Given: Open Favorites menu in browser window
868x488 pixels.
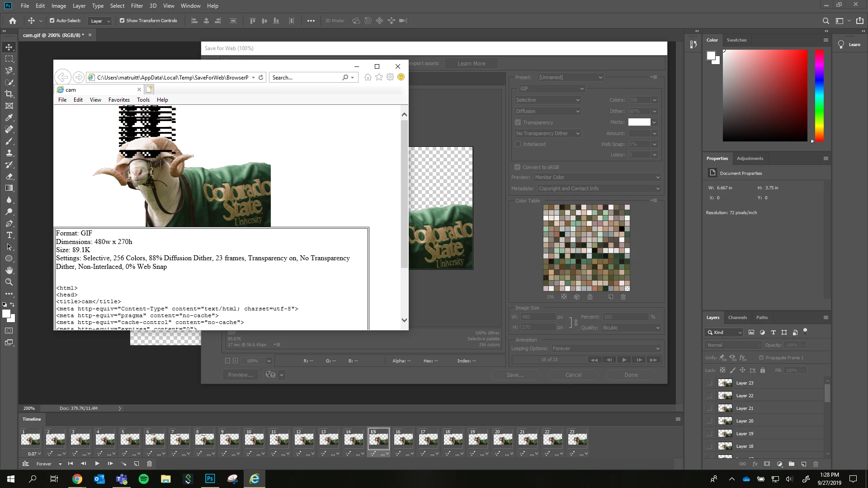Looking at the screenshot, I should [119, 100].
